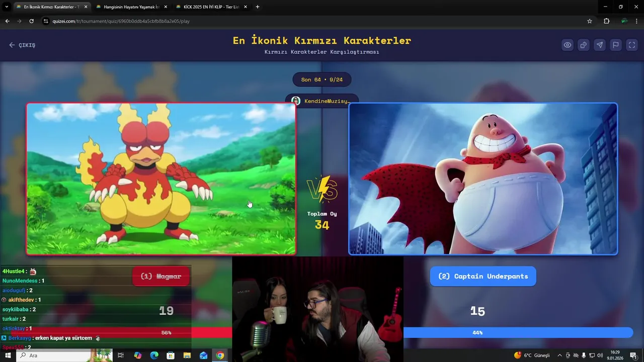Open Microsoft Store from the taskbar

171,355
